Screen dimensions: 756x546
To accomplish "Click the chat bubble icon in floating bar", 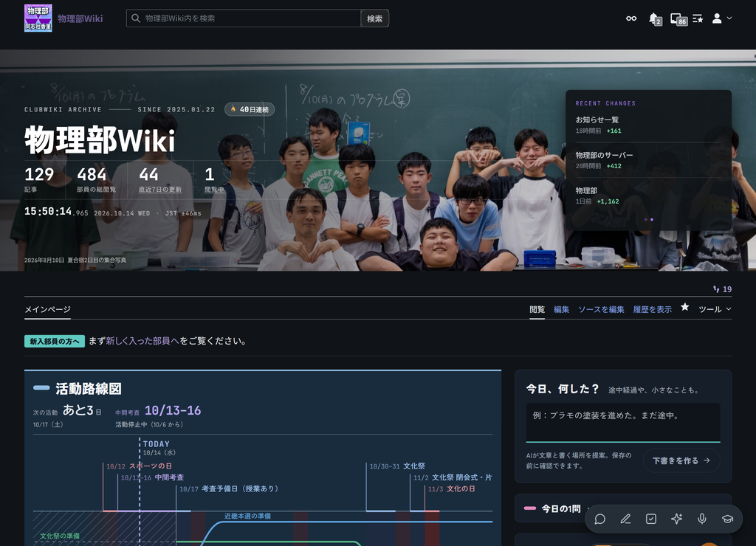I will (x=599, y=519).
